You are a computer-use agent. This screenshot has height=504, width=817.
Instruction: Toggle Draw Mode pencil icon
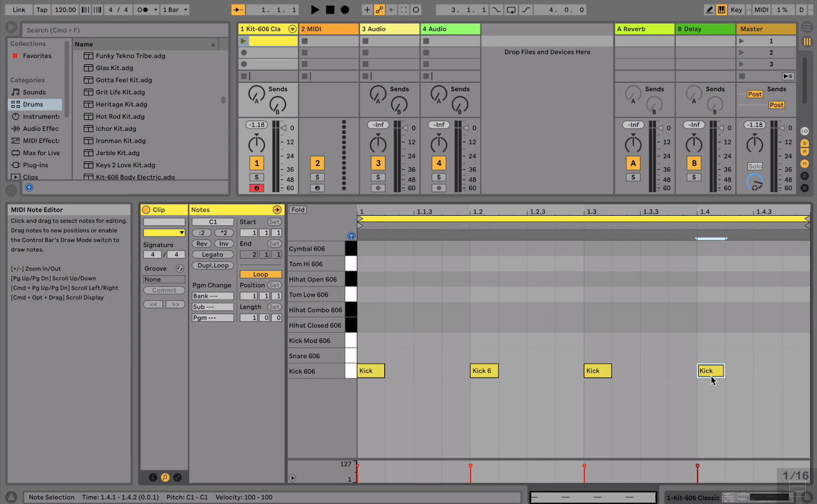tap(709, 10)
